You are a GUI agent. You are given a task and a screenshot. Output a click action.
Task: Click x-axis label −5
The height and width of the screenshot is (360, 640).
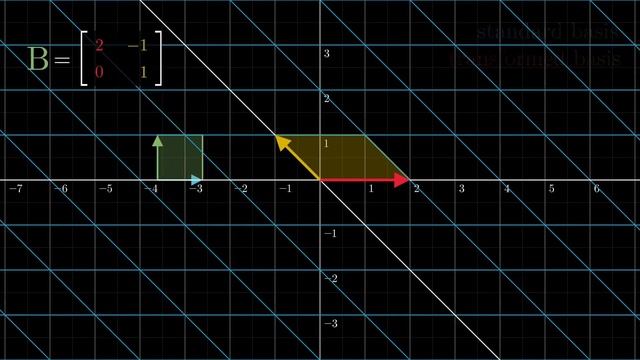[x=106, y=189]
